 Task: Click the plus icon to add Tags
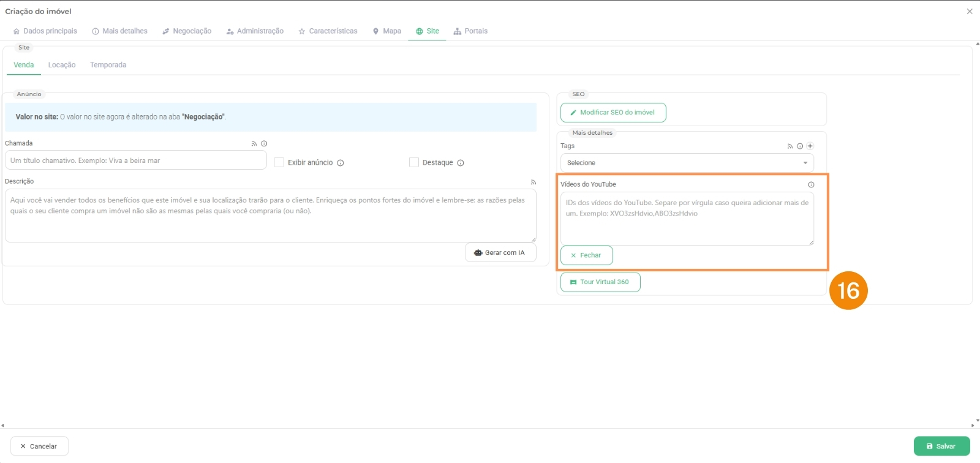(x=810, y=146)
